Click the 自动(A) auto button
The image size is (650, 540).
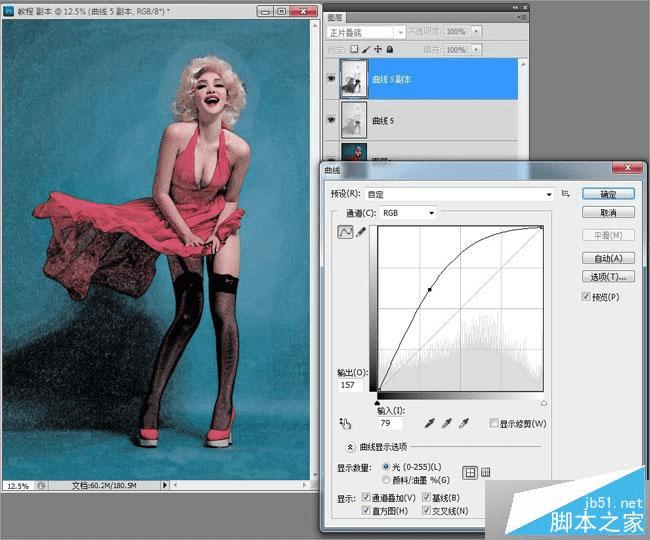pos(608,258)
